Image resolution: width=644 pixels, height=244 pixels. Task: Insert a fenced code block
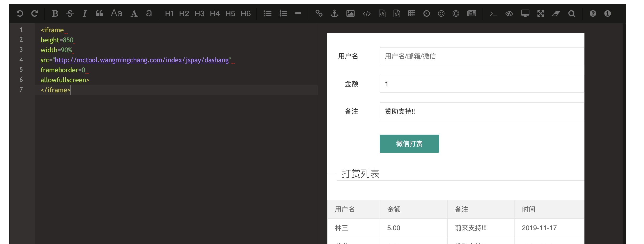(x=397, y=14)
